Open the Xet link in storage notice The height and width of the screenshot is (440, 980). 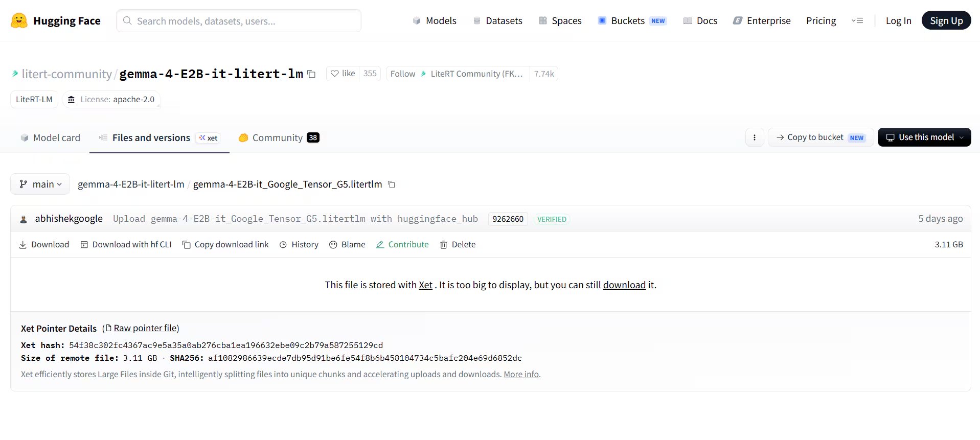425,285
